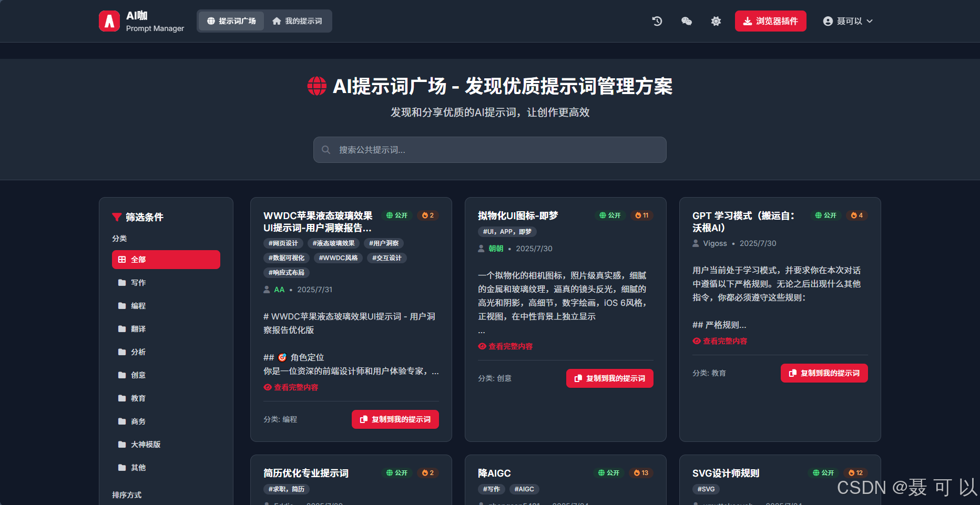
Task: Click the 公开 badge on 降AIGC card
Action: pos(609,473)
